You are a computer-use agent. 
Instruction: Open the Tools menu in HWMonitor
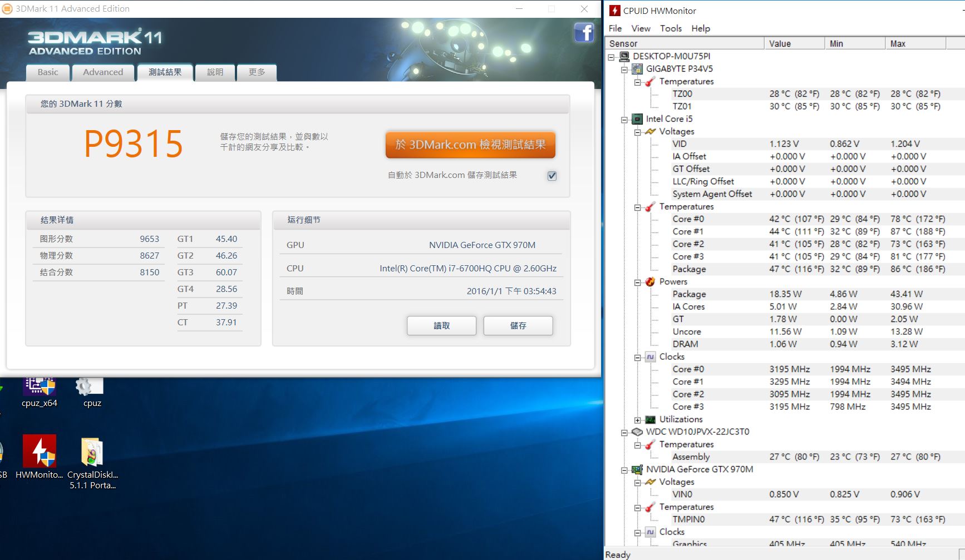[671, 28]
